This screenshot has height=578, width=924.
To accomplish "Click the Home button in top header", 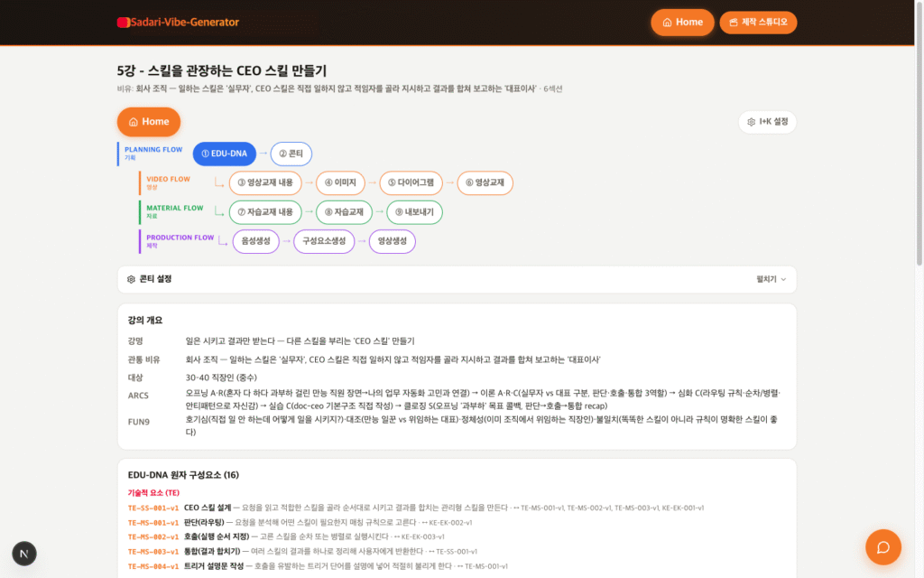I will point(682,23).
